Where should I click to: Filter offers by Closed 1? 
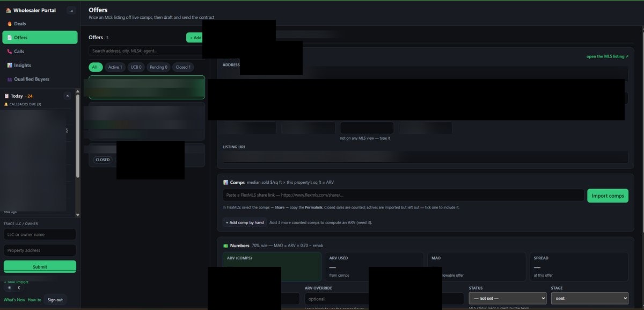[183, 67]
